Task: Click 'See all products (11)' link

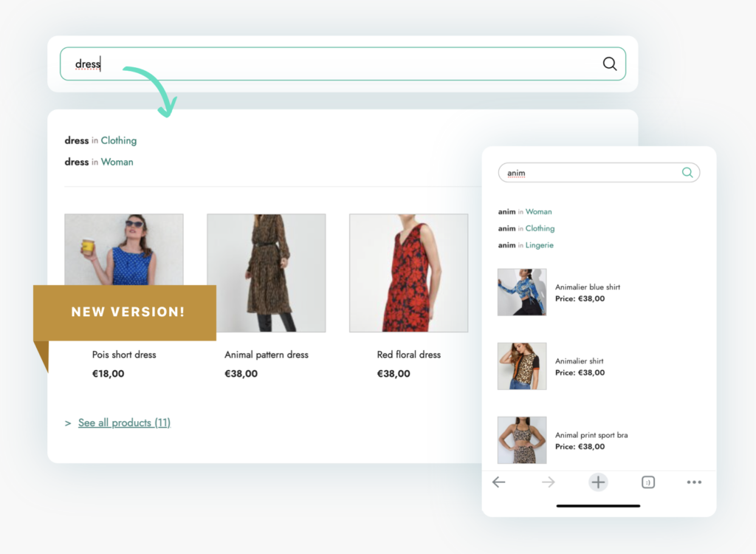Action: [x=124, y=423]
